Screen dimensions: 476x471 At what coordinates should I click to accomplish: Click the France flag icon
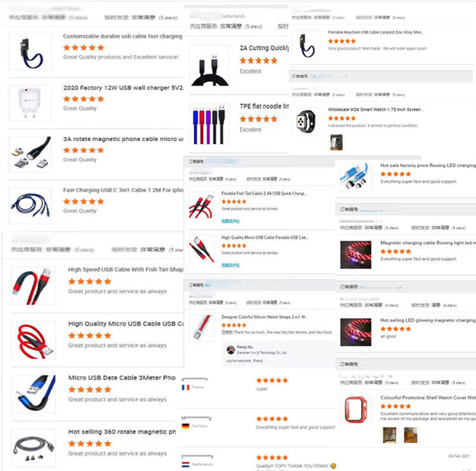[x=185, y=387]
